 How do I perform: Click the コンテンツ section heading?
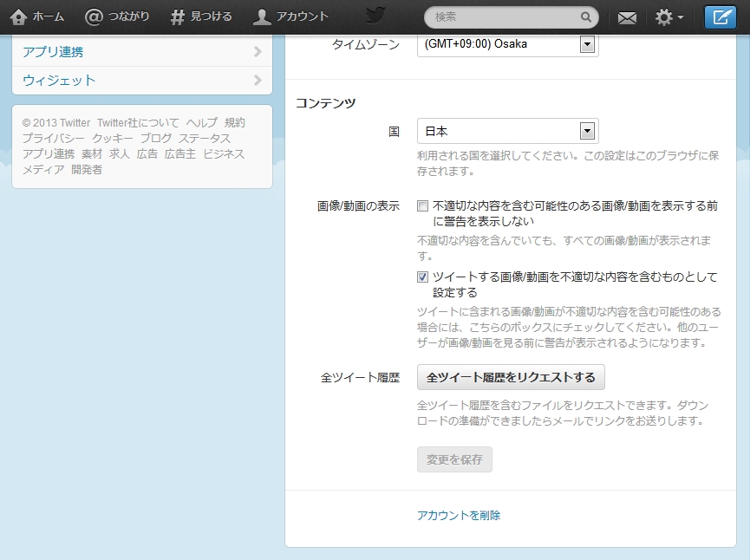click(326, 103)
